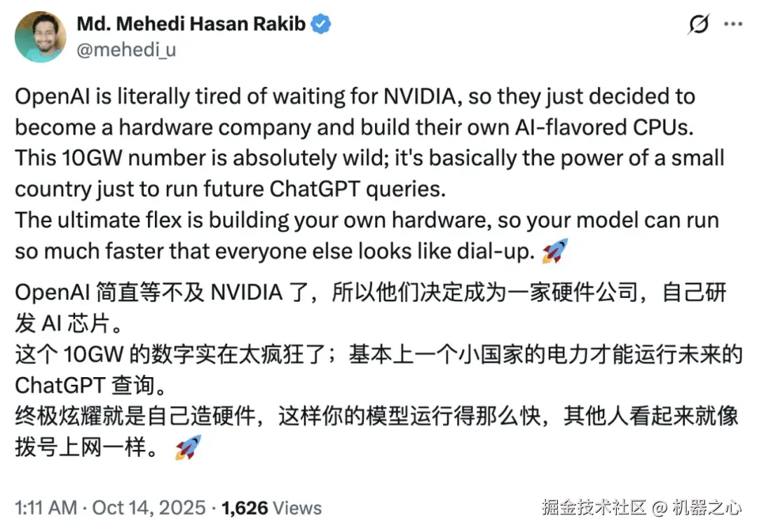This screenshot has height=532, width=757.
Task: Click the Chinese line starting "这个 10GW"
Action: pos(378,355)
